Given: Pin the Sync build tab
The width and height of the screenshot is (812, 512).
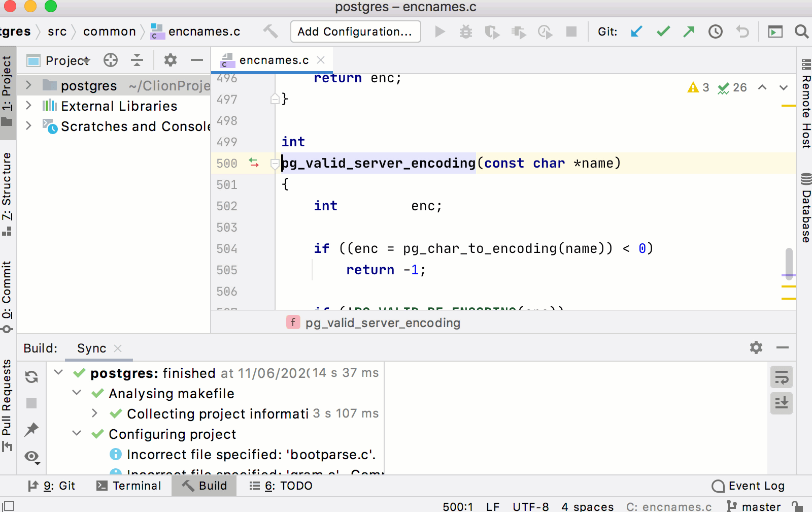Looking at the screenshot, I should [31, 430].
